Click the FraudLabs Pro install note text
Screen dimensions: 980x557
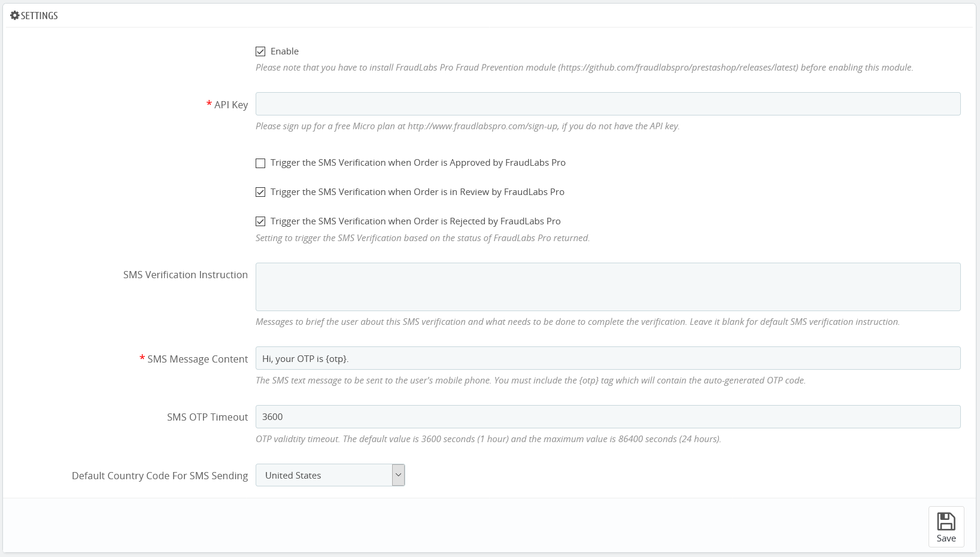pyautogui.click(x=584, y=68)
